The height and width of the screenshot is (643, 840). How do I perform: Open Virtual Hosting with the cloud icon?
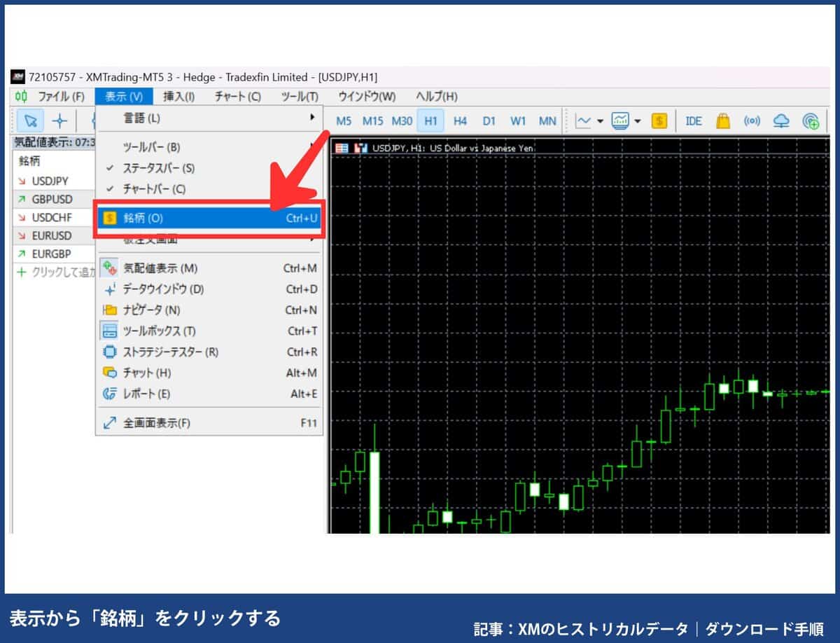pos(782,120)
